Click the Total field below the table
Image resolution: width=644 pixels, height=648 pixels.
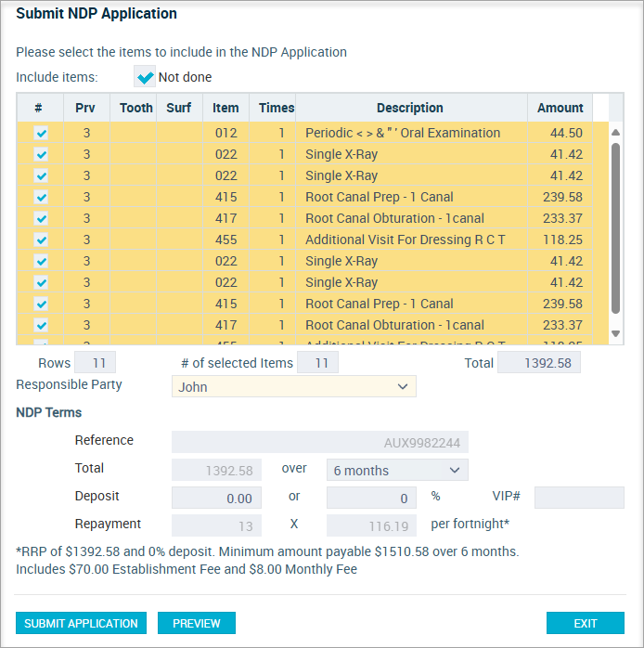coord(539,362)
